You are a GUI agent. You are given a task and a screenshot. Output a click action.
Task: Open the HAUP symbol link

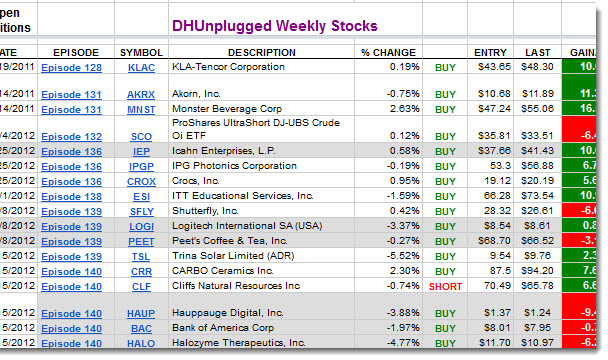141,313
